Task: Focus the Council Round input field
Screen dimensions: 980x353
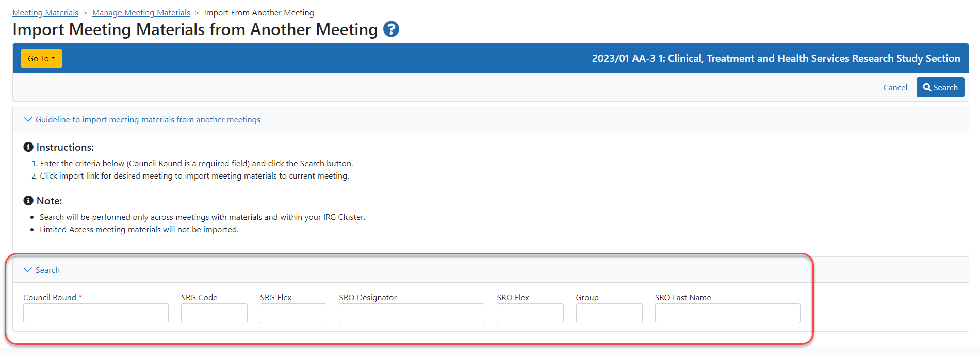Action: [96, 313]
